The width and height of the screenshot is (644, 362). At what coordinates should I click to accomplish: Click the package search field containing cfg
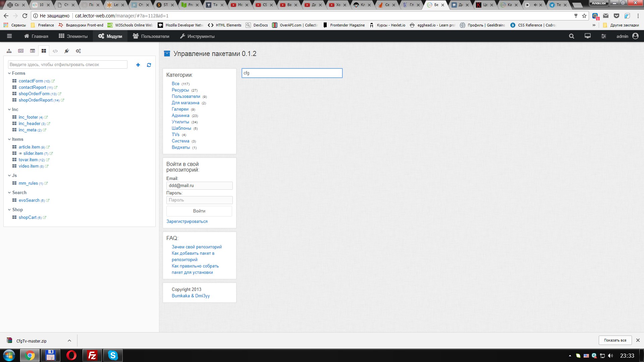pos(292,73)
